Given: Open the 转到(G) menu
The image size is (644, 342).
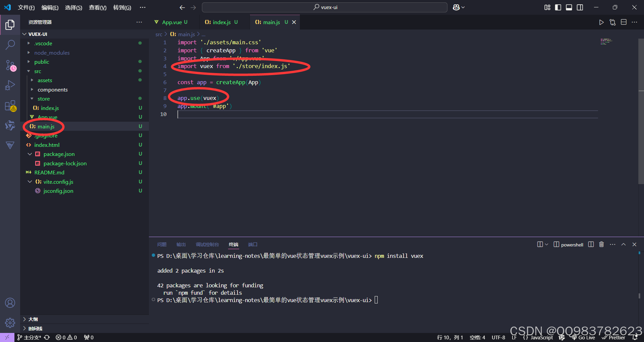Looking at the screenshot, I should (122, 7).
